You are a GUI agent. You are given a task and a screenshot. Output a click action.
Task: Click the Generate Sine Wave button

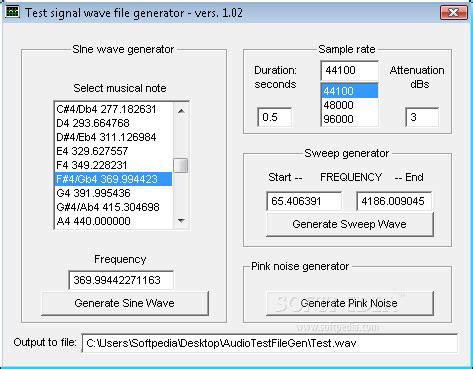125,303
